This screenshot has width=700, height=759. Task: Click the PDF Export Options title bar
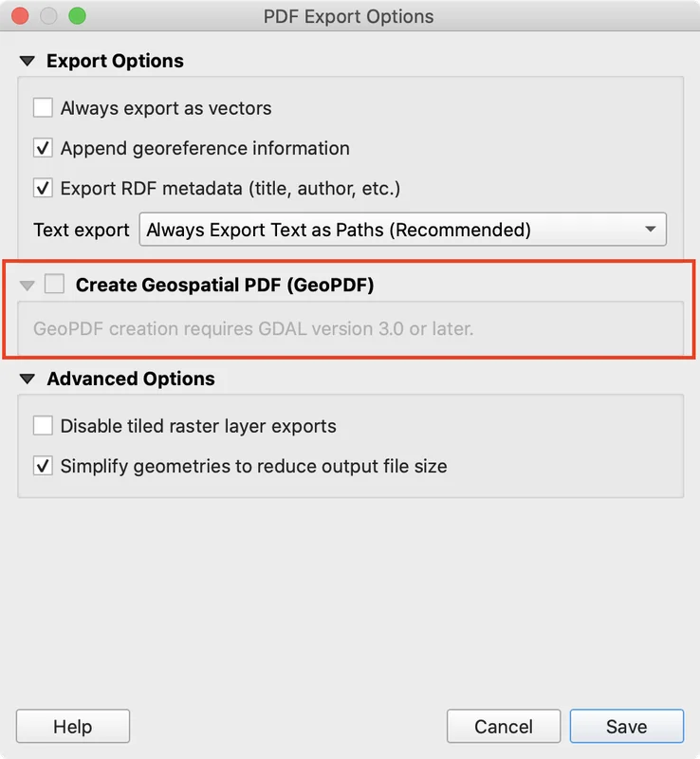349,17
